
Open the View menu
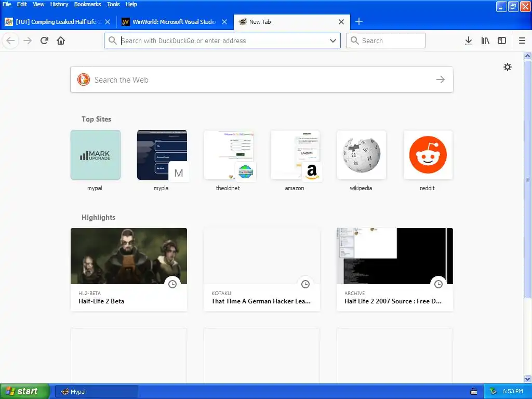[x=38, y=4]
